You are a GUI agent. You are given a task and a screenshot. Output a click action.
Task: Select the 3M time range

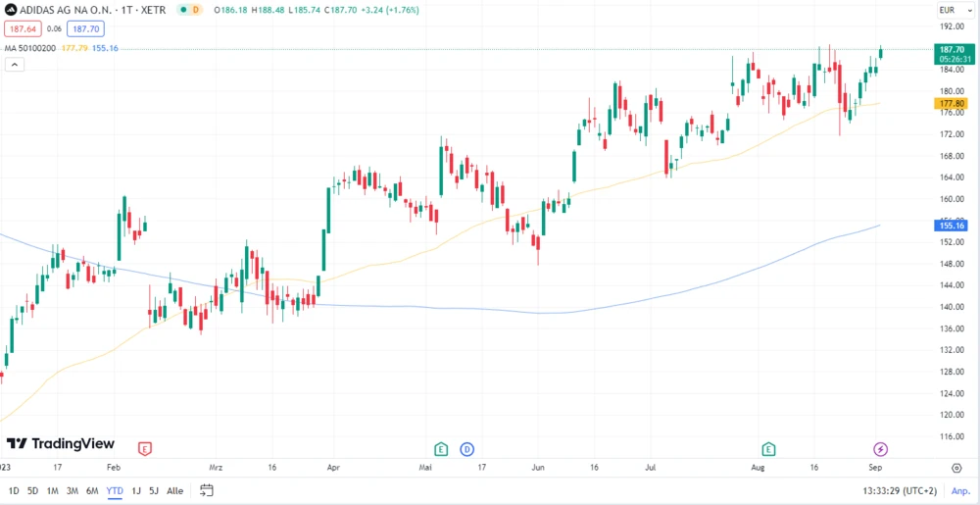point(73,490)
